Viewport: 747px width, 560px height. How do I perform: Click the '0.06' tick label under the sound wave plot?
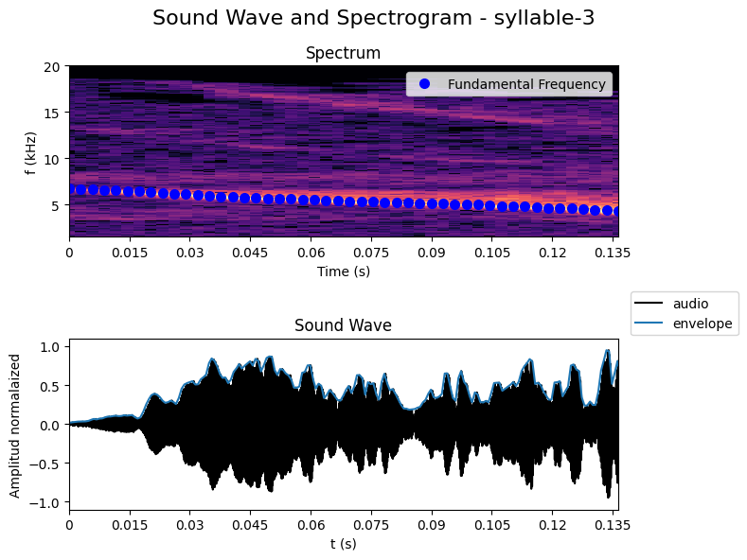click(x=311, y=525)
